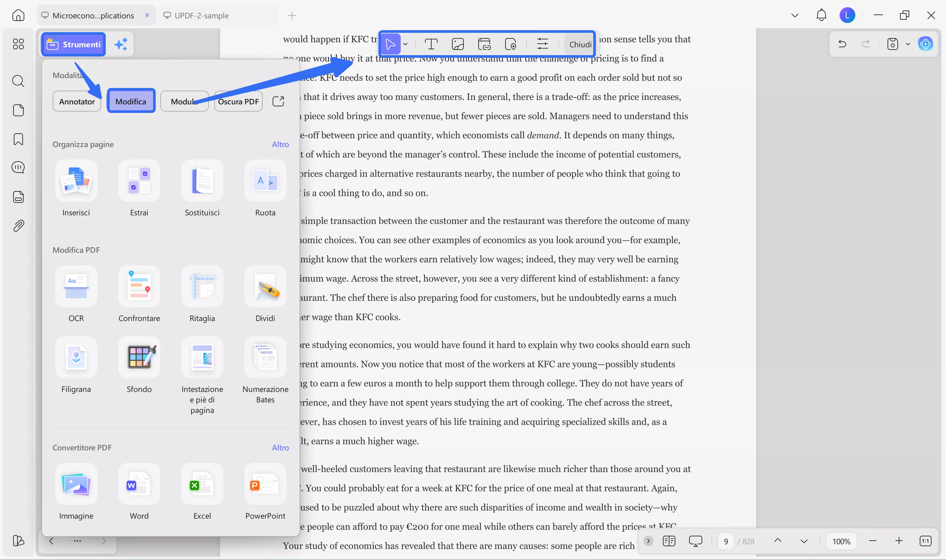Select the image edit tool
This screenshot has width=946, height=560.
(458, 44)
